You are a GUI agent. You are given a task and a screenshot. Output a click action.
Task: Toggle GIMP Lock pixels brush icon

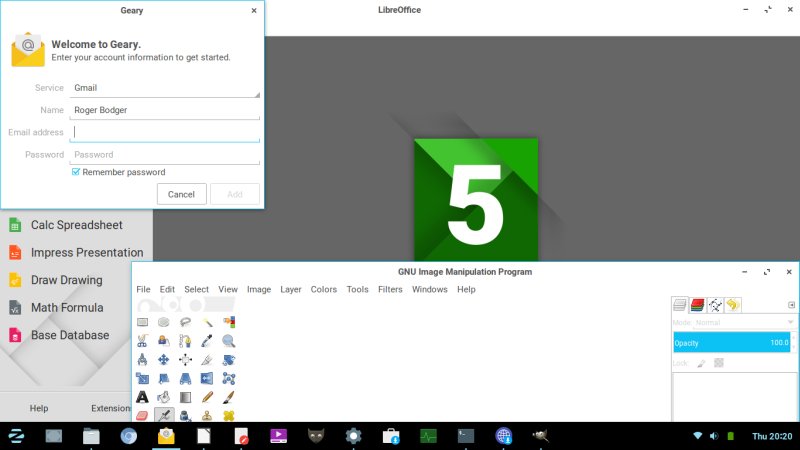pyautogui.click(x=702, y=363)
